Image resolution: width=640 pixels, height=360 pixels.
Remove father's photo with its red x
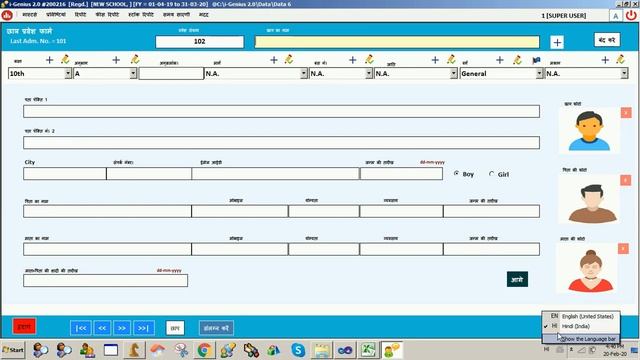pyautogui.click(x=625, y=180)
